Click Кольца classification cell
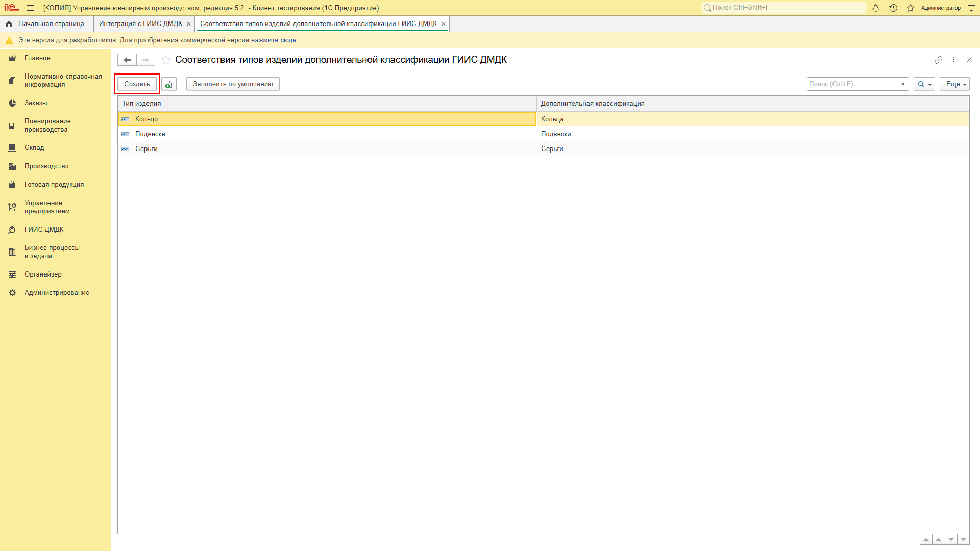This screenshot has width=980, height=551. click(x=753, y=119)
